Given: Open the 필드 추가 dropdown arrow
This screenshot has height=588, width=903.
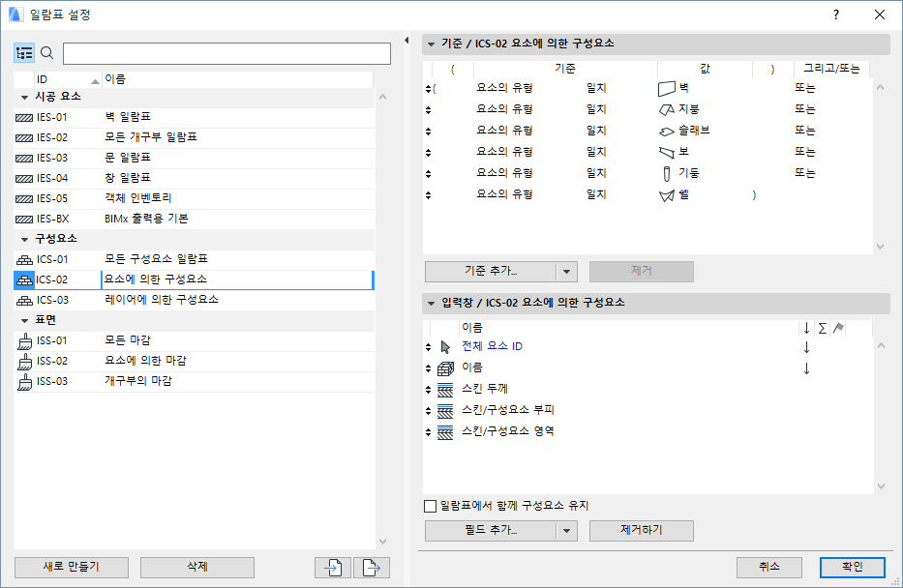Looking at the screenshot, I should [567, 531].
